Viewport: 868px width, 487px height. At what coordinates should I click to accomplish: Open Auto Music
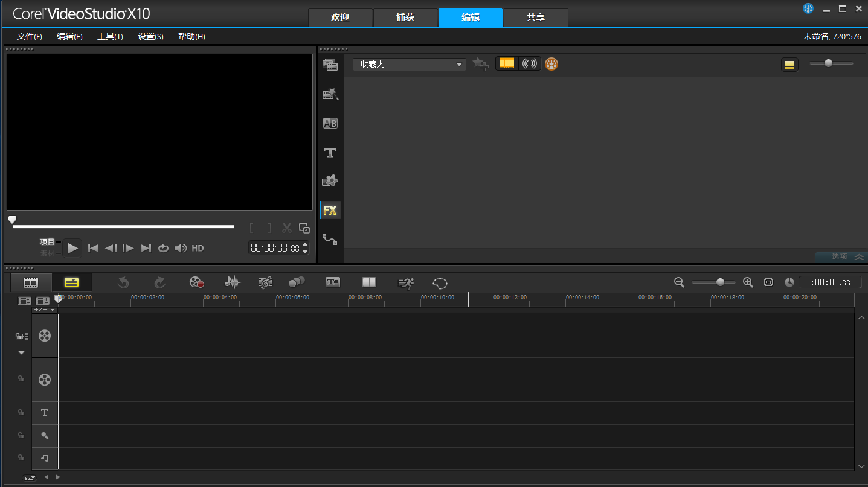click(x=265, y=282)
